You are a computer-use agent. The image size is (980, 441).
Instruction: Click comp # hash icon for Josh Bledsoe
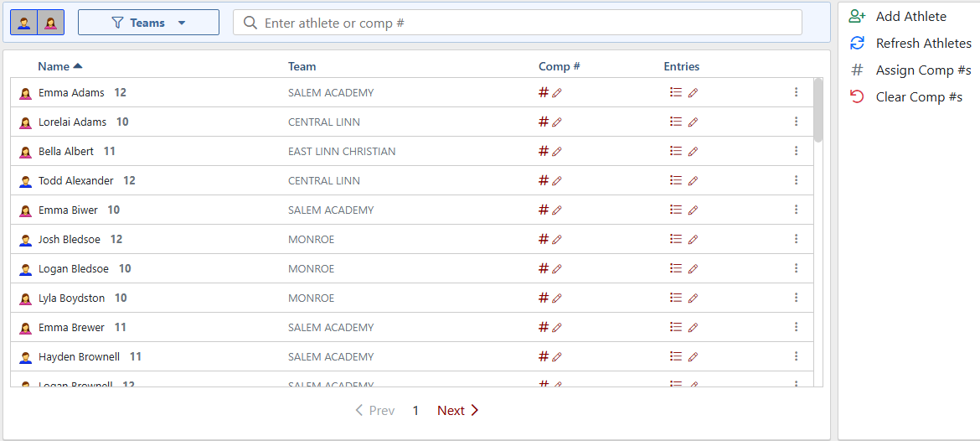point(543,239)
